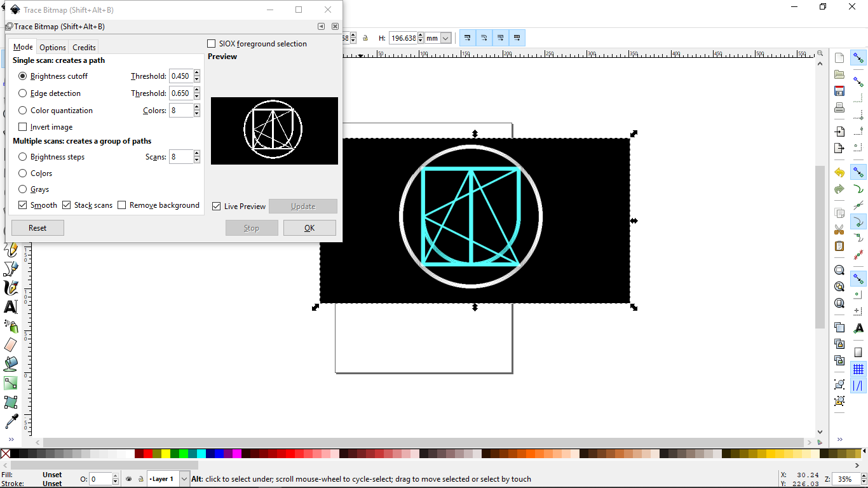Screen dimensions: 868x488
Task: Switch to the Options tab
Action: 53,48
